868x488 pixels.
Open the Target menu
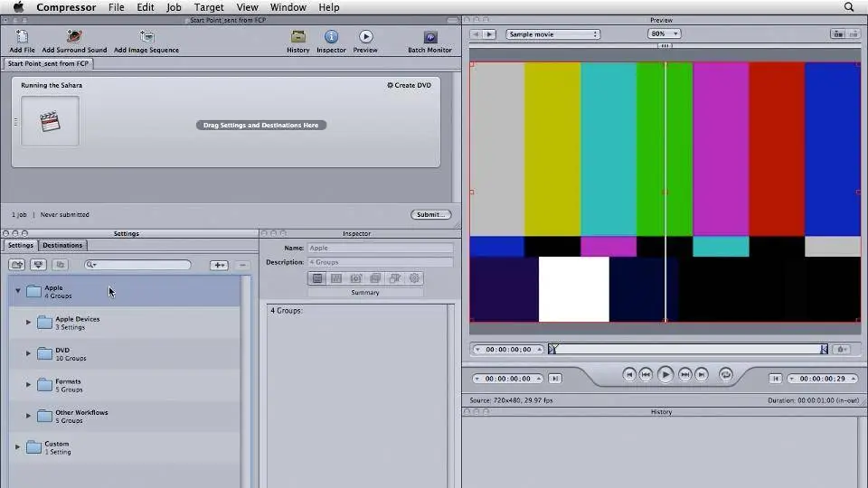coord(209,7)
